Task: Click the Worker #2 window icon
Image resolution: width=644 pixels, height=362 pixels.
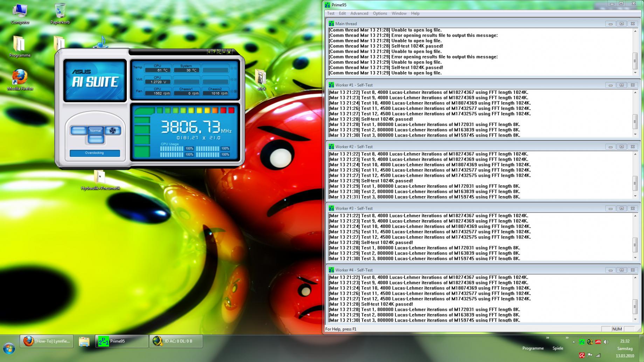Action: point(331,146)
